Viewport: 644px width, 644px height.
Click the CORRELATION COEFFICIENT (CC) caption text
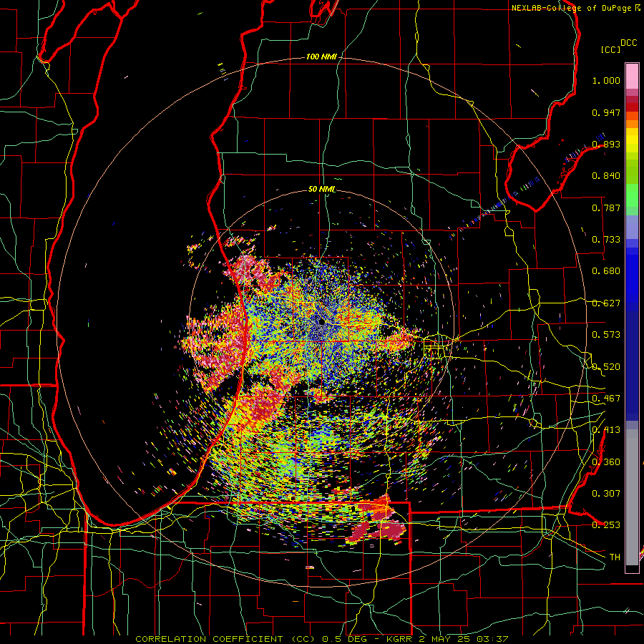pos(225,639)
